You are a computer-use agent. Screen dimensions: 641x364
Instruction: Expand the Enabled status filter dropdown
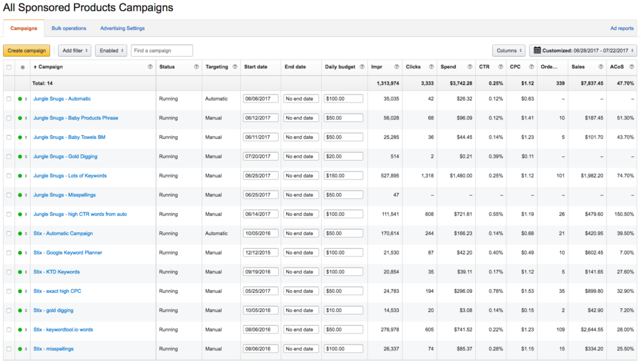pyautogui.click(x=111, y=51)
